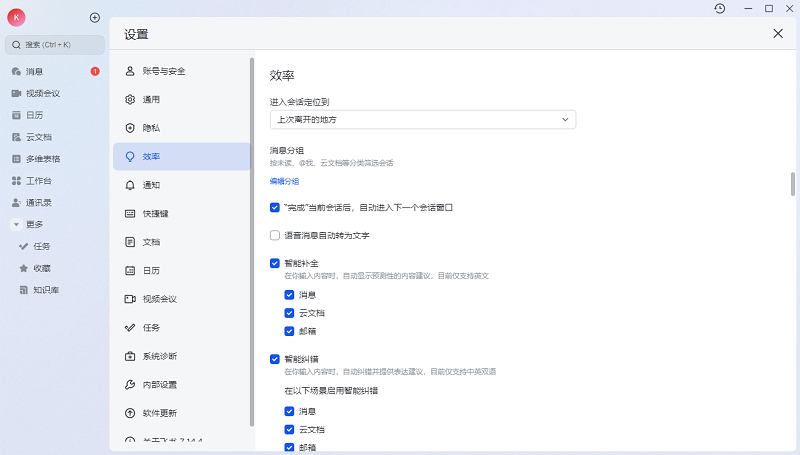The image size is (800, 455).
Task: Uncheck the 智能补全 checkbox
Action: [x=275, y=263]
